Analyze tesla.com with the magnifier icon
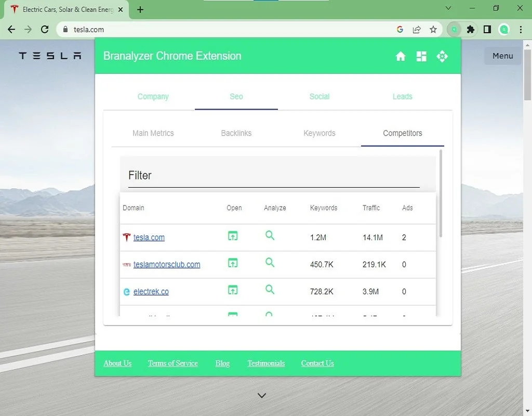Image resolution: width=532 pixels, height=416 pixels. click(x=270, y=236)
